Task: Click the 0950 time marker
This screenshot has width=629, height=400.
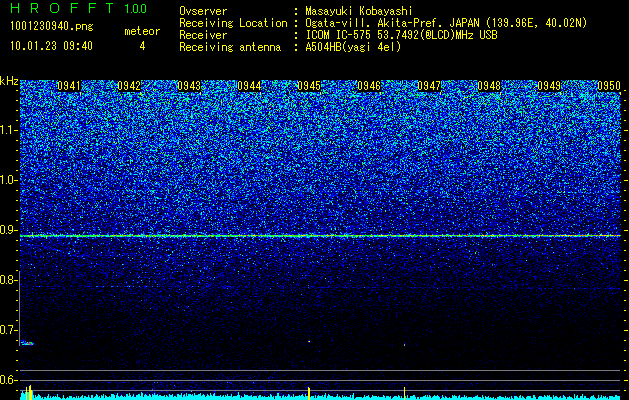Action: 609,86
